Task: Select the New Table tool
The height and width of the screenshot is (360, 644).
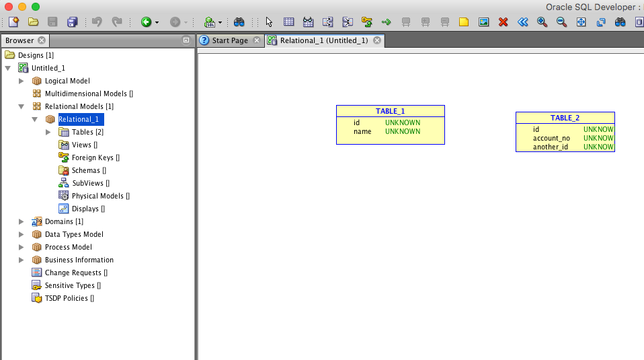Action: [288, 22]
